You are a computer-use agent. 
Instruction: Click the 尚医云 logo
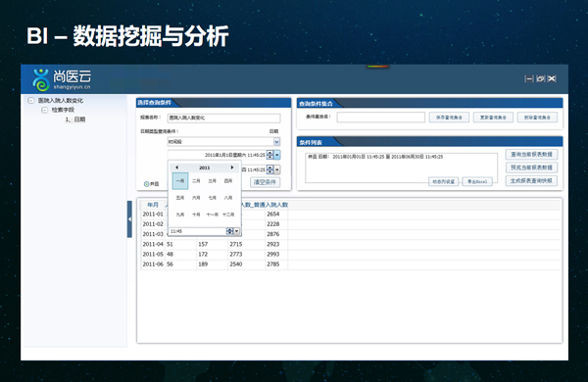click(62, 79)
